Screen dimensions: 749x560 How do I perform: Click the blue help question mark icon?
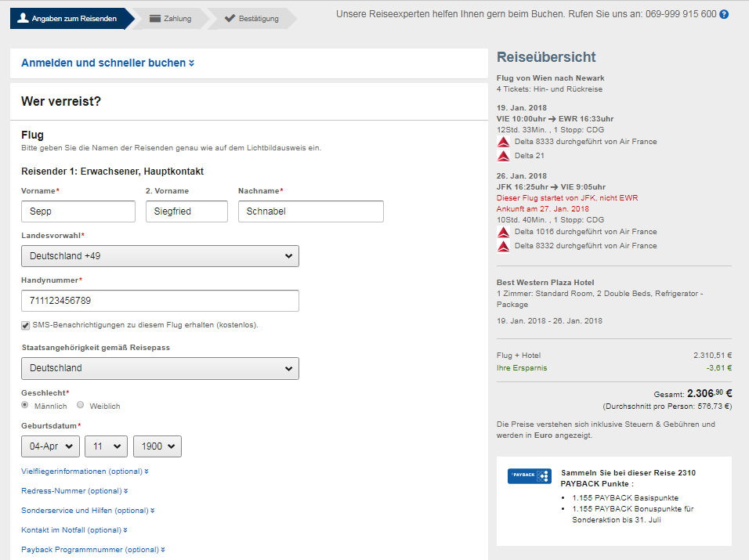pyautogui.click(x=724, y=14)
